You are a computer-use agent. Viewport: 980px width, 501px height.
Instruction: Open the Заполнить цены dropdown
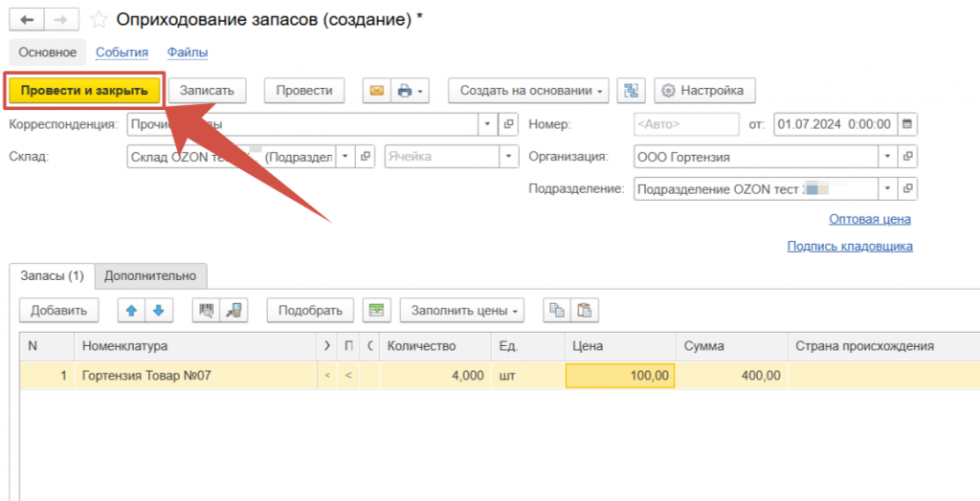point(465,310)
